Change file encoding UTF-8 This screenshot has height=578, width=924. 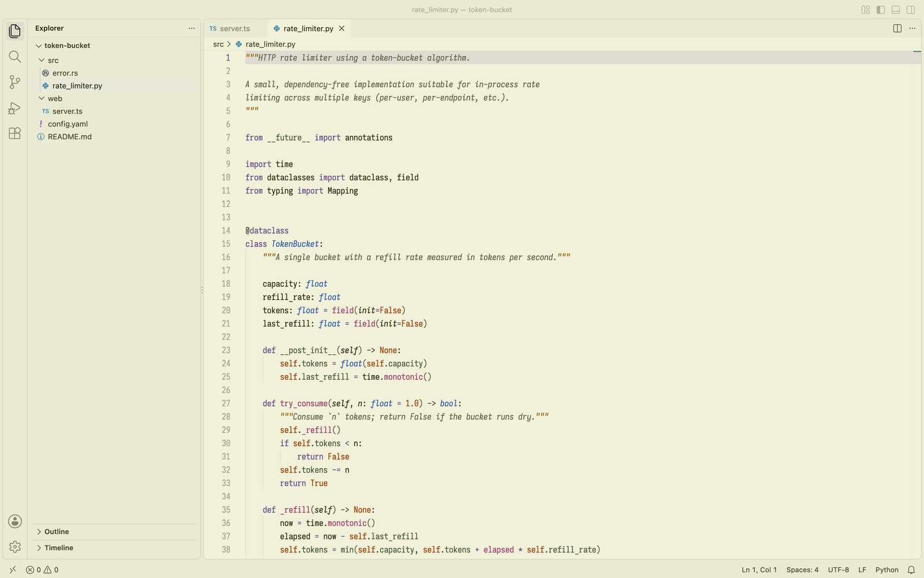(839, 570)
